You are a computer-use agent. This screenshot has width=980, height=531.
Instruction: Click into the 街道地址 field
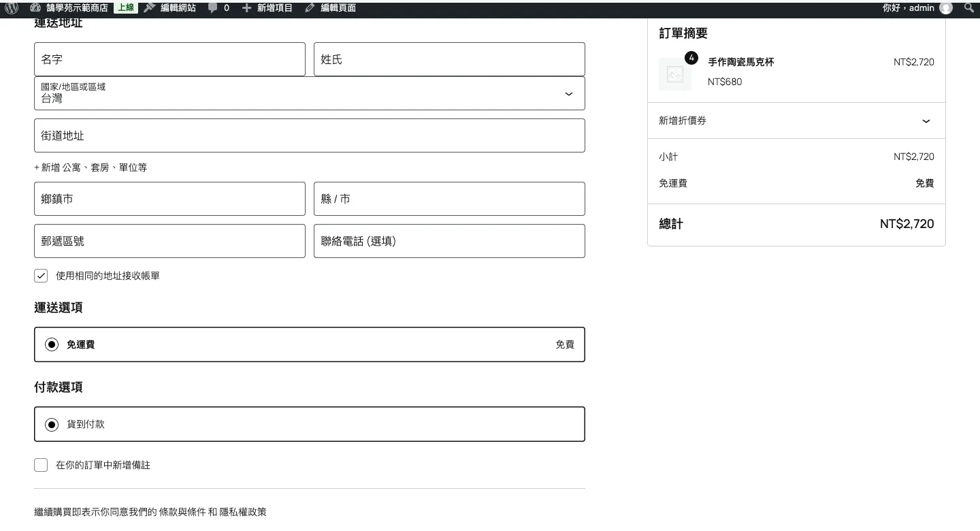tap(310, 135)
